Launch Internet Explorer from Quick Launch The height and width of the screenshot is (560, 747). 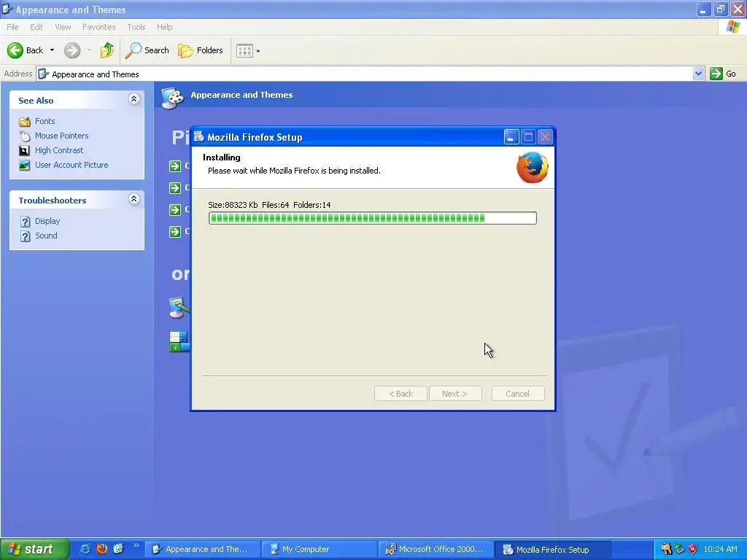(x=85, y=548)
